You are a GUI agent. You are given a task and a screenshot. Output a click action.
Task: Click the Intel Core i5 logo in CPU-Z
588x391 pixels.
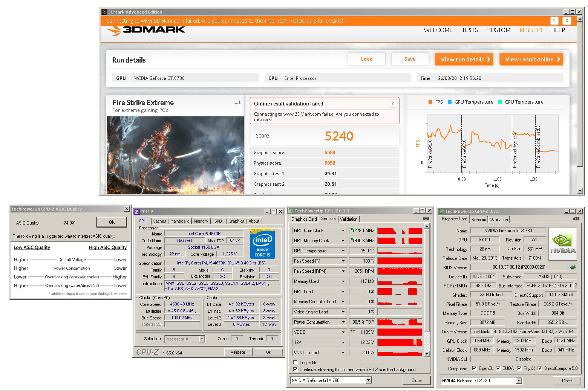tap(262, 243)
